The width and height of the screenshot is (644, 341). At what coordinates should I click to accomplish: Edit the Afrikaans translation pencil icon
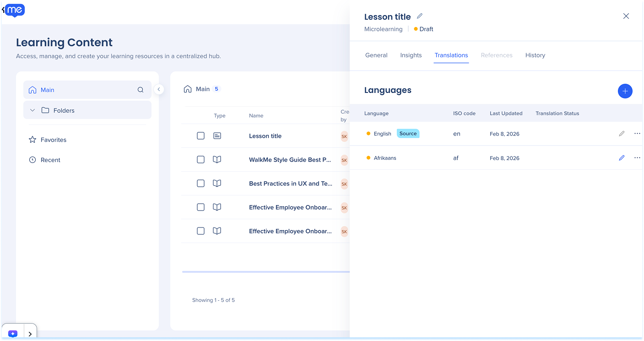[x=621, y=158]
